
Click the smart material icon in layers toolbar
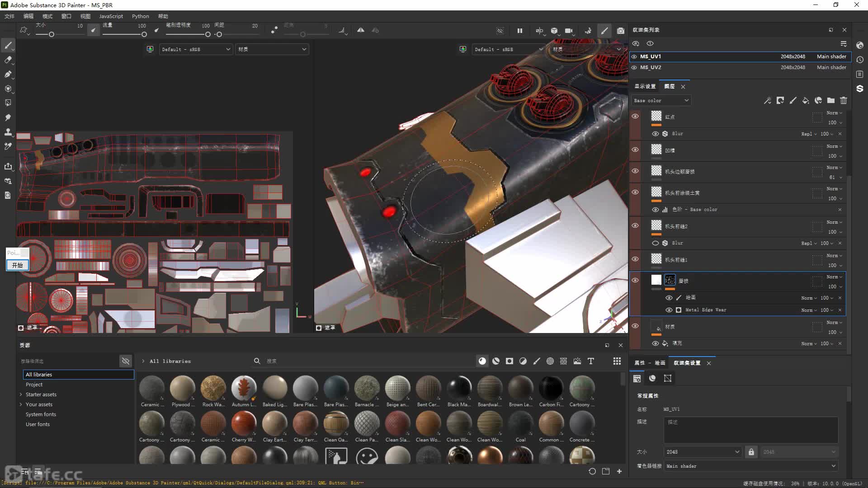[818, 100]
